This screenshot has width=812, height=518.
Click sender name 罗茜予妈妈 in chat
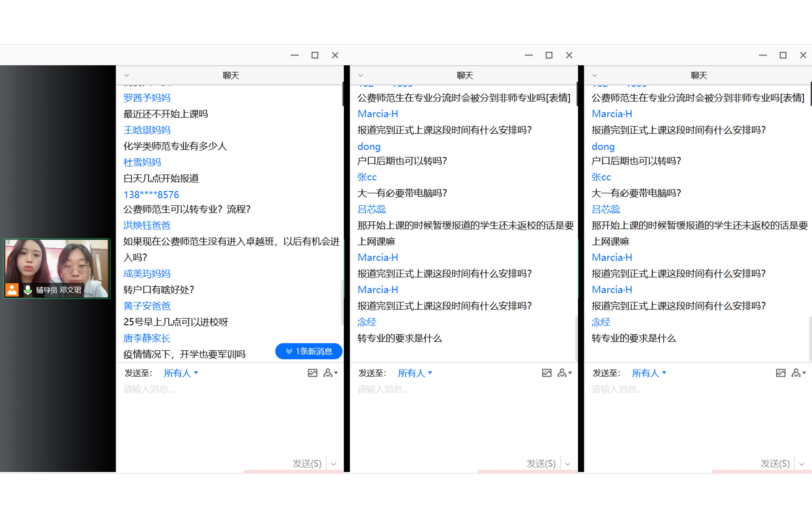(x=147, y=98)
